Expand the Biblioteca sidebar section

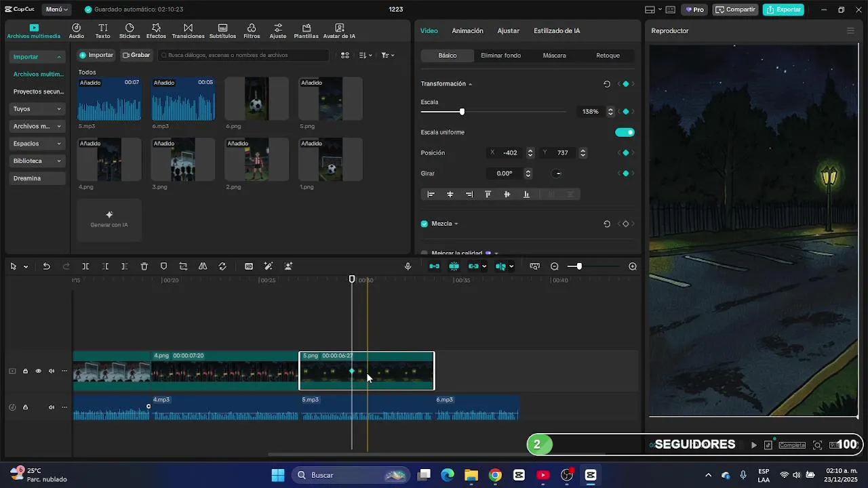click(x=37, y=161)
